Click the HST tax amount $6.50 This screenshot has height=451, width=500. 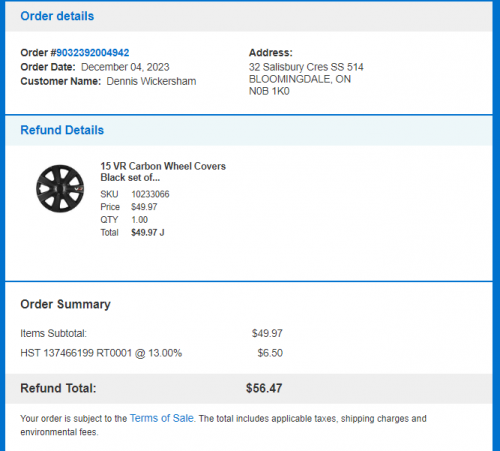coord(270,353)
